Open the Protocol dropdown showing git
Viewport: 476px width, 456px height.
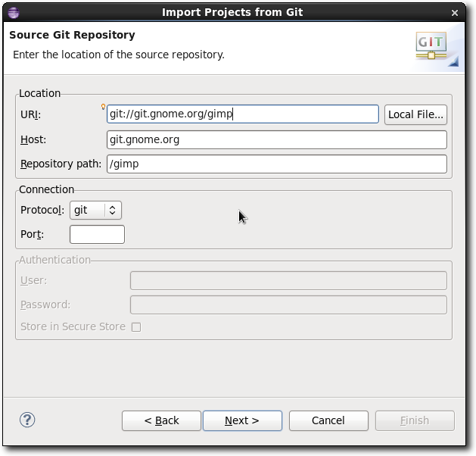(x=95, y=210)
